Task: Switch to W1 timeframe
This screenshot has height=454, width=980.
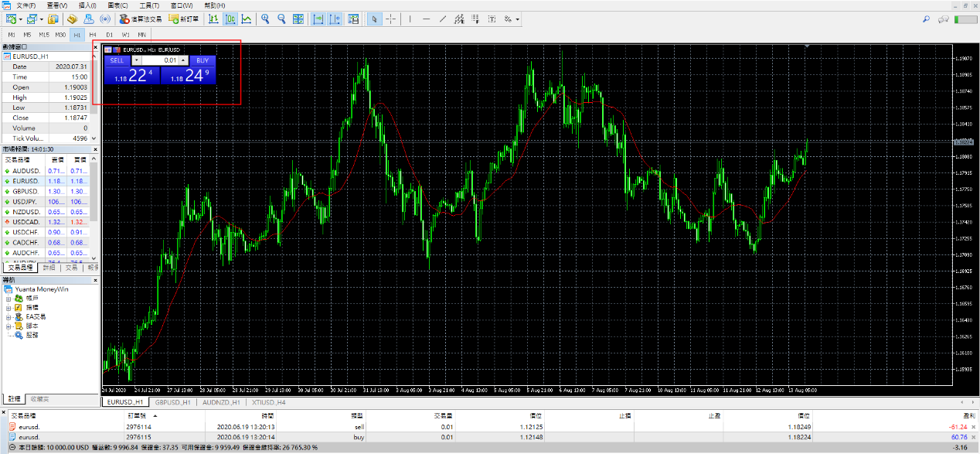Action: point(125,35)
